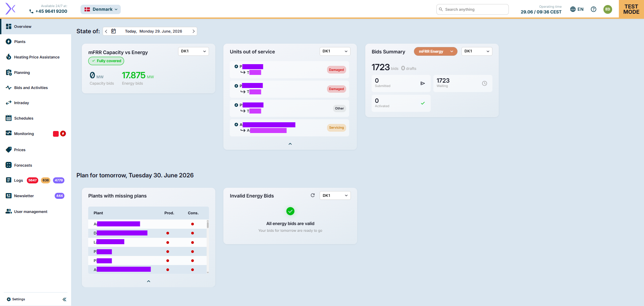644x306 pixels.
Task: Collapse the Plants with missing plans table
Action: (149, 281)
